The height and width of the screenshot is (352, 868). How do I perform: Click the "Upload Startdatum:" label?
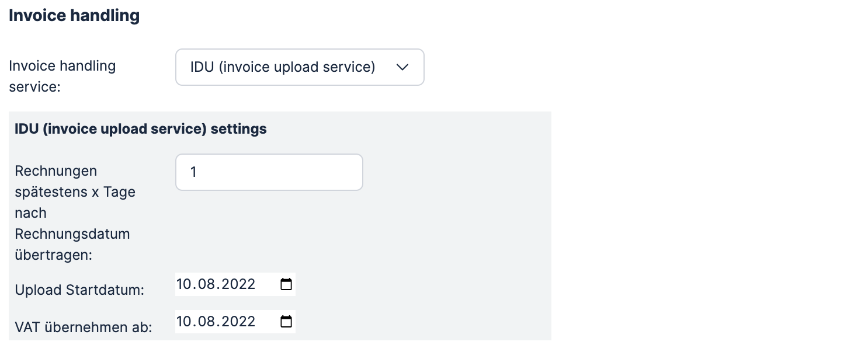point(79,290)
